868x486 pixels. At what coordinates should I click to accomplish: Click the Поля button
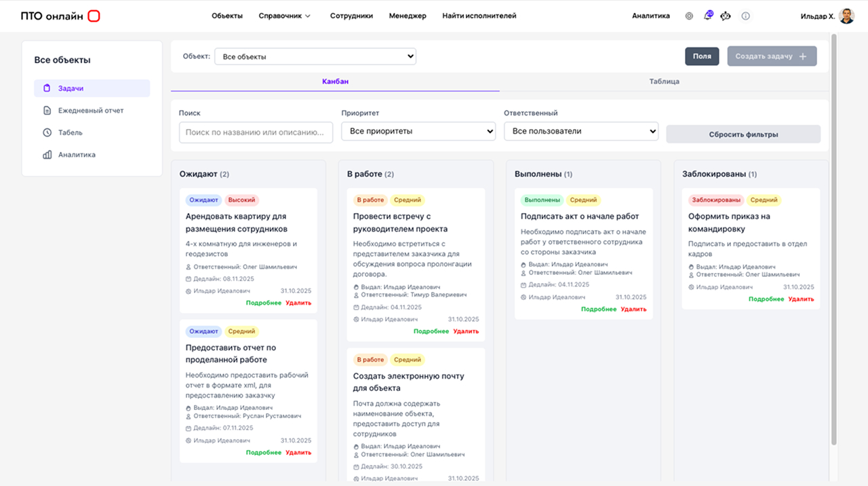click(x=702, y=56)
